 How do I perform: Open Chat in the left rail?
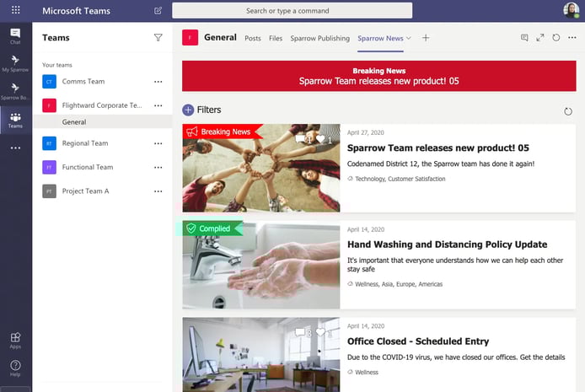tap(15, 35)
